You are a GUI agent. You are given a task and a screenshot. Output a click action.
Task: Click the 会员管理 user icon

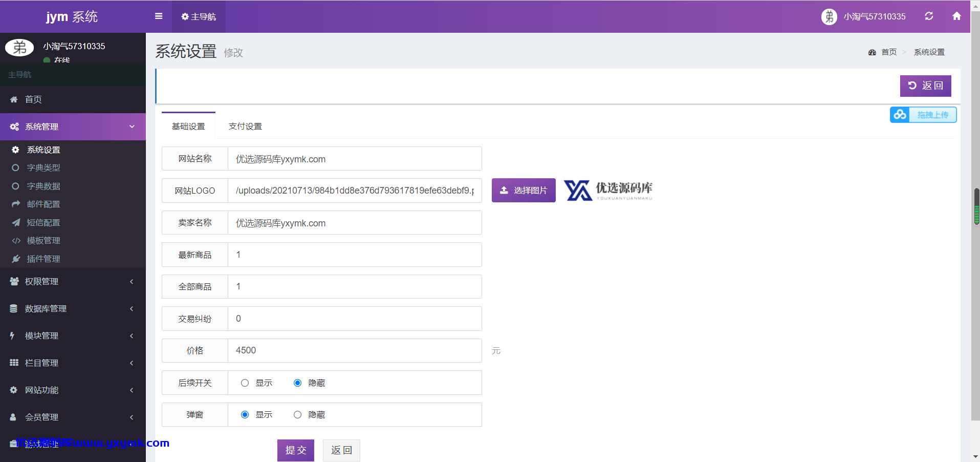[13, 417]
